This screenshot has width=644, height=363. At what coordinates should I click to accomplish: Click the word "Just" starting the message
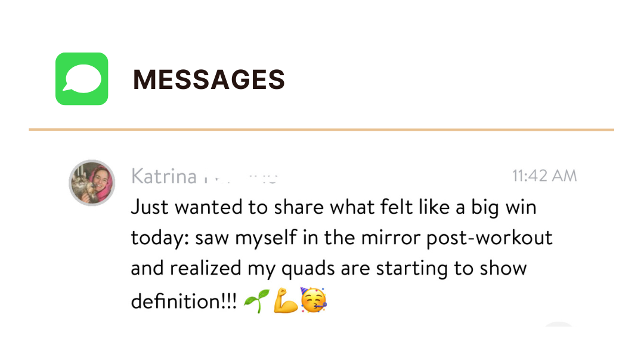click(148, 208)
